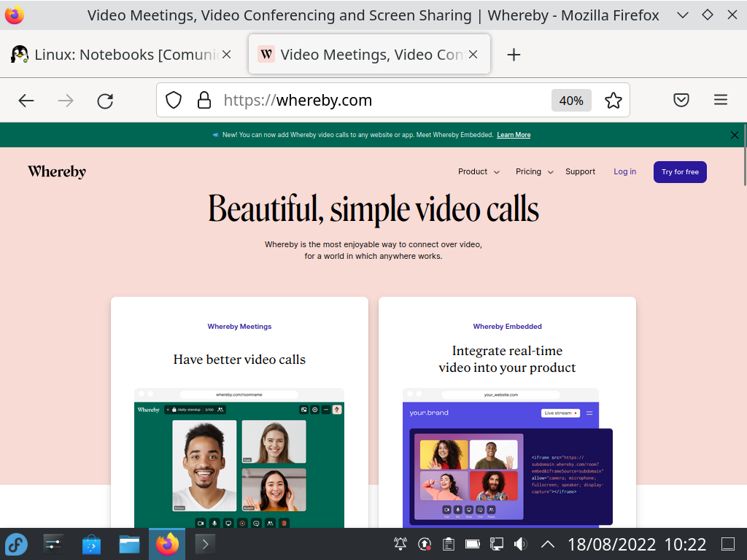
Task: Close the Whereby video meetings tab
Action: [473, 55]
